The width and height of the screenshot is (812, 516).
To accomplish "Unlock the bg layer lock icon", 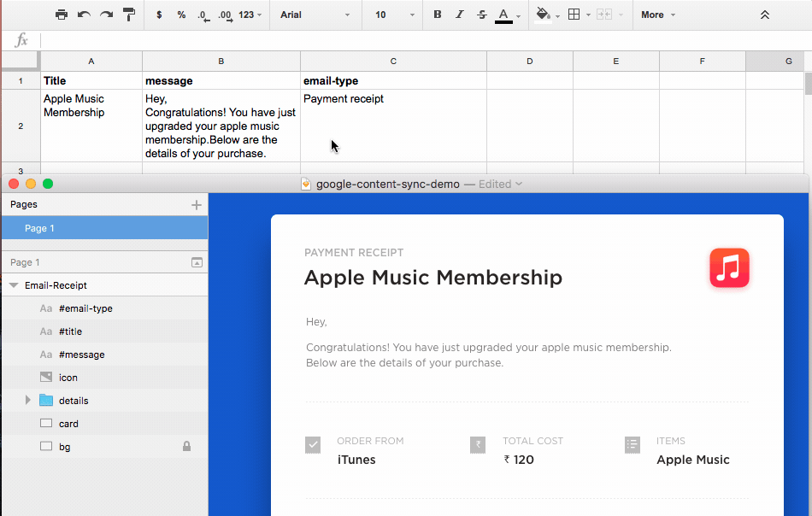I will tap(186, 446).
